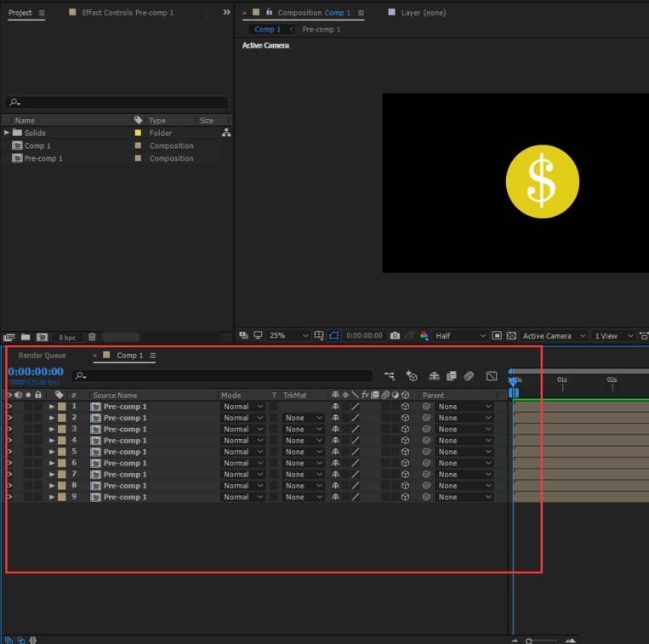Click the motion blur enable icon in timeline

click(469, 376)
